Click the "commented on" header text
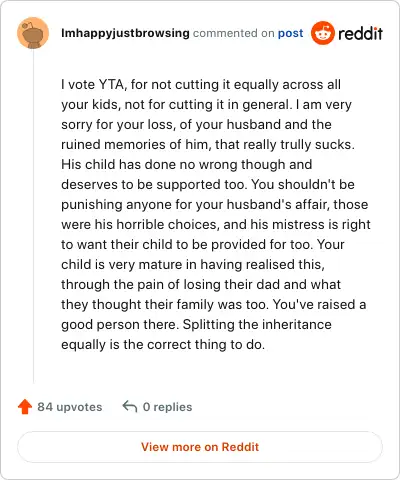Viewport: 400px width, 480px height. coord(233,33)
